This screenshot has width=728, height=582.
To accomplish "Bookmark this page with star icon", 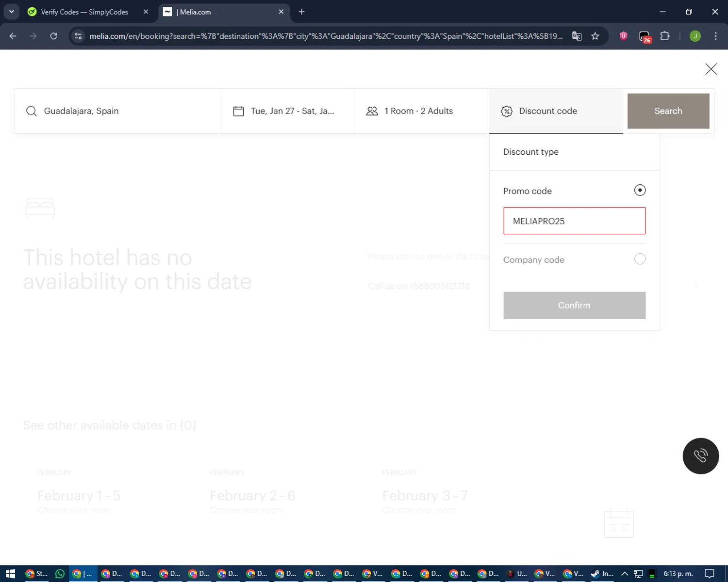I will click(x=595, y=36).
